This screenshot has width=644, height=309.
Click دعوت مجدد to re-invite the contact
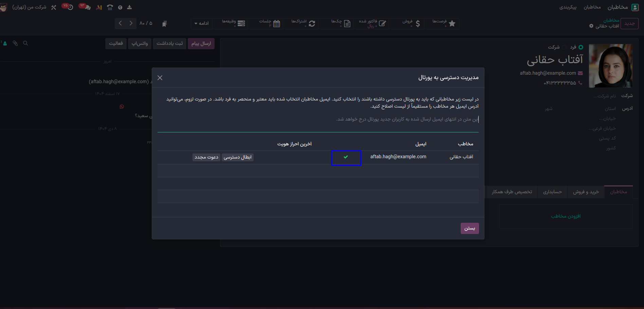coord(206,157)
